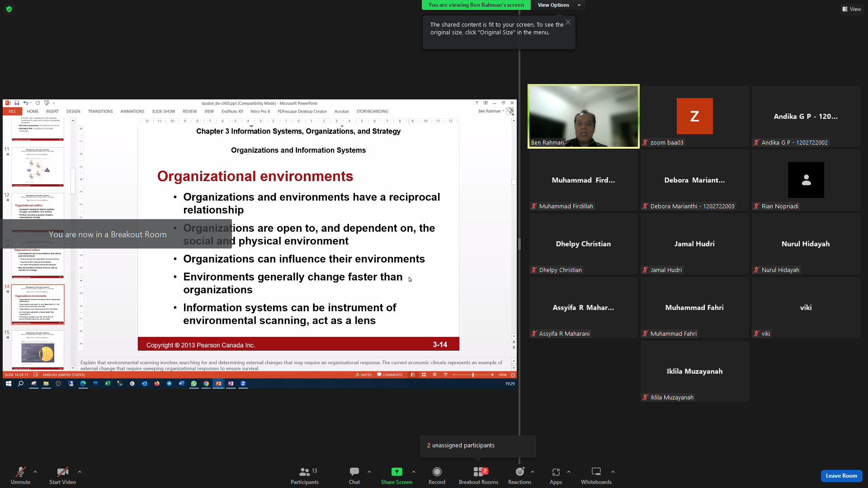The image size is (868, 488).
Task: Click the Edge taskbar icon in shared screen
Action: pos(83,384)
